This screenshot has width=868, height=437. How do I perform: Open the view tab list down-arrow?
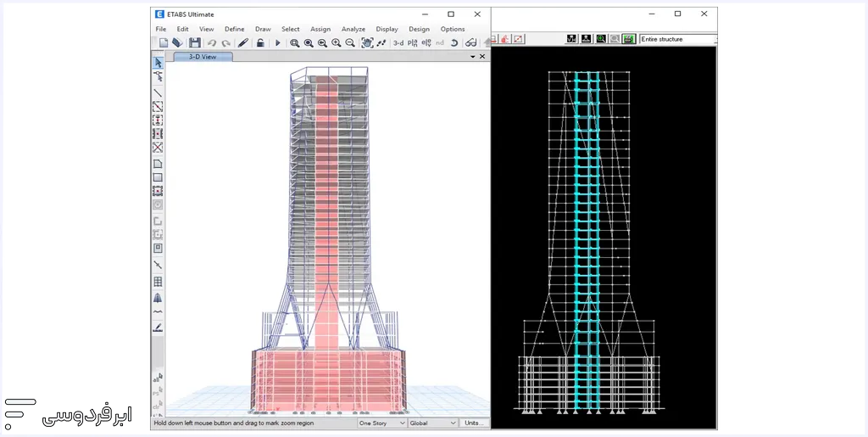pyautogui.click(x=472, y=57)
